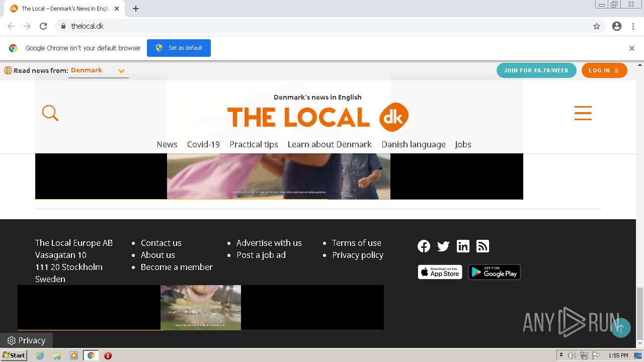Reload the page
This screenshot has height=362, width=644.
coord(43,26)
